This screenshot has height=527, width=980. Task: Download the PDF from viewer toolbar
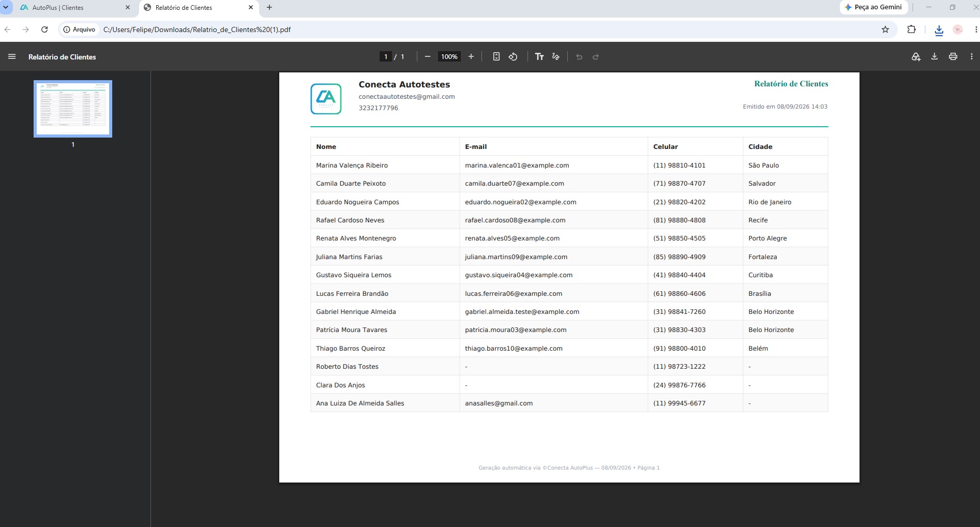click(x=934, y=57)
